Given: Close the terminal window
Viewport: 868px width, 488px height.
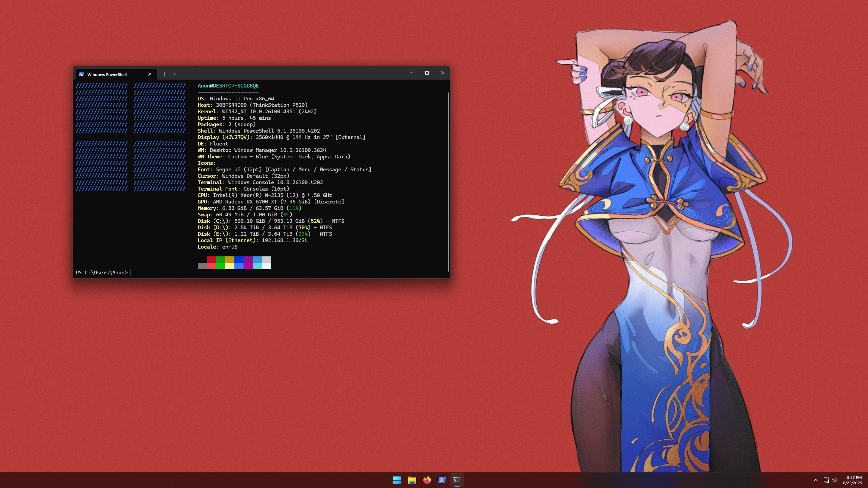Looking at the screenshot, I should (442, 73).
